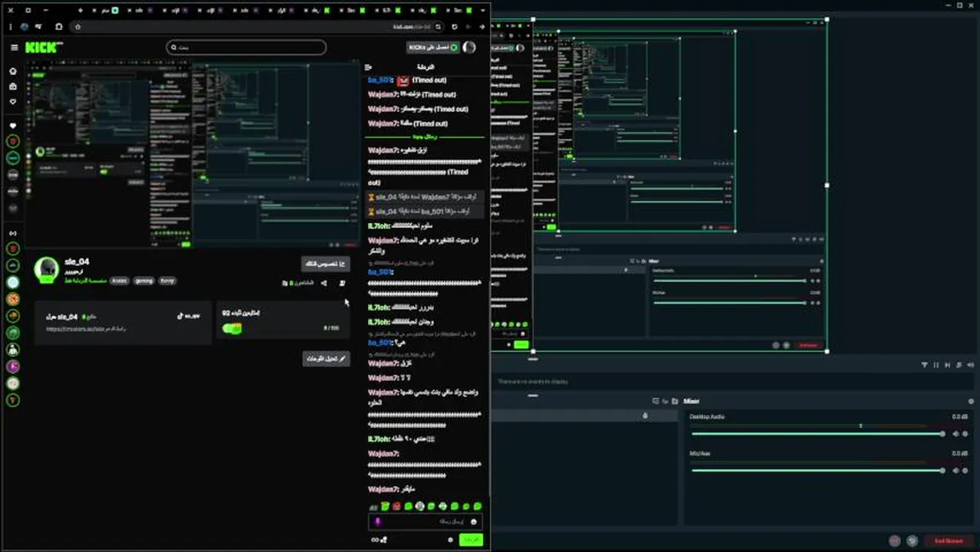Click the red End Stream button
The height and width of the screenshot is (552, 980).
949,540
